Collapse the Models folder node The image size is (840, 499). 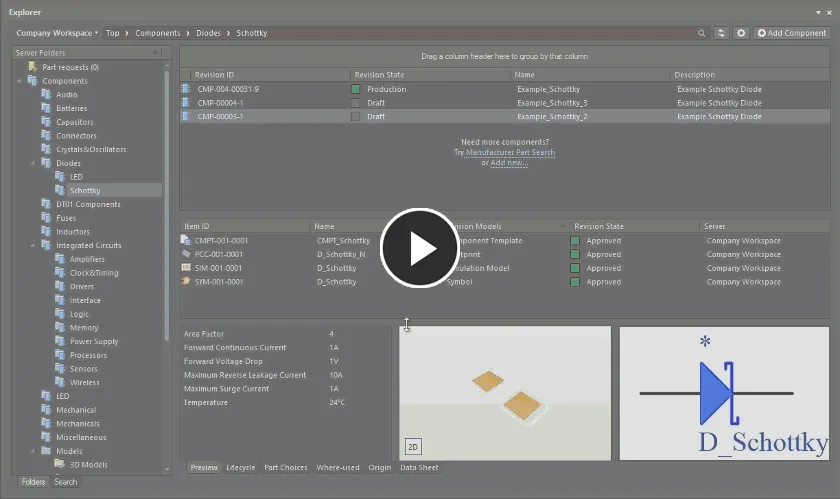pyautogui.click(x=33, y=451)
